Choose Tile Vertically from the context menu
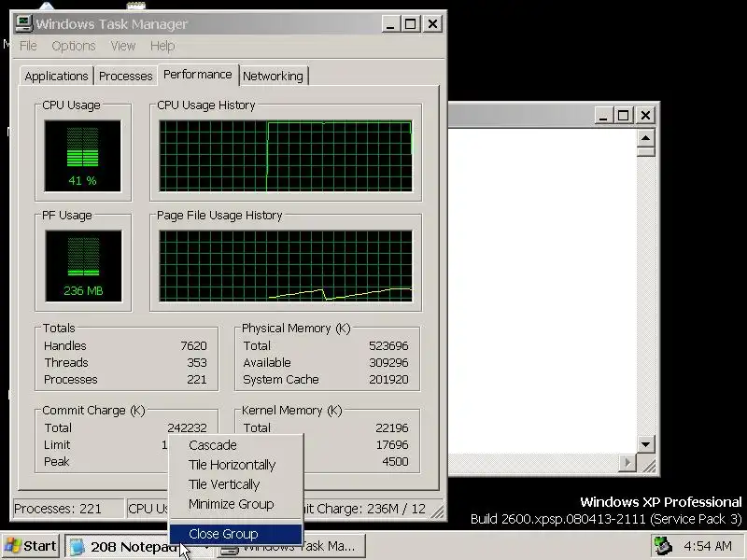 [x=236, y=484]
